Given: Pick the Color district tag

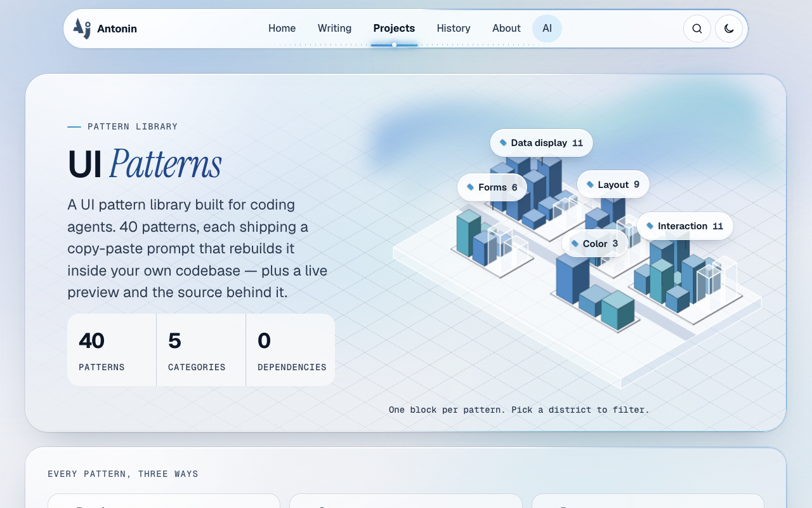Looking at the screenshot, I should tap(594, 244).
